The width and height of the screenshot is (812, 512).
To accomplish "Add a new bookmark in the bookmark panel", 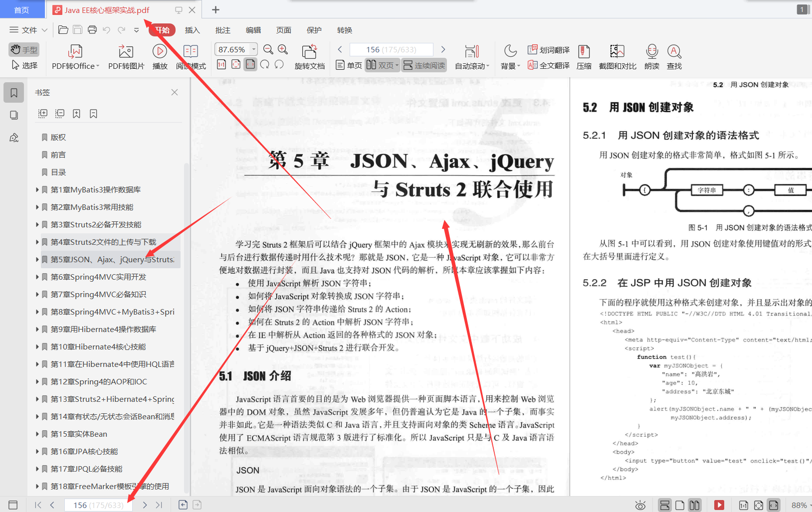I will click(x=76, y=114).
